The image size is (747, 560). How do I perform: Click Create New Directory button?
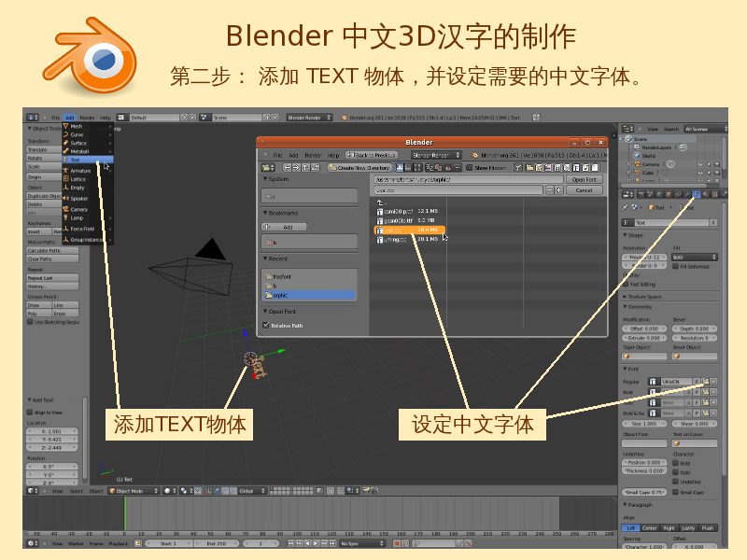pyautogui.click(x=359, y=168)
